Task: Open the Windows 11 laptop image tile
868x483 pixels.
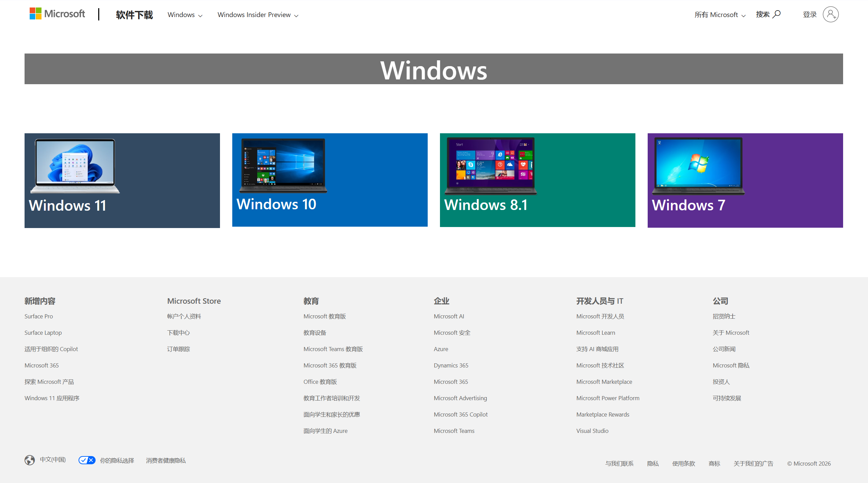Action: [75, 166]
